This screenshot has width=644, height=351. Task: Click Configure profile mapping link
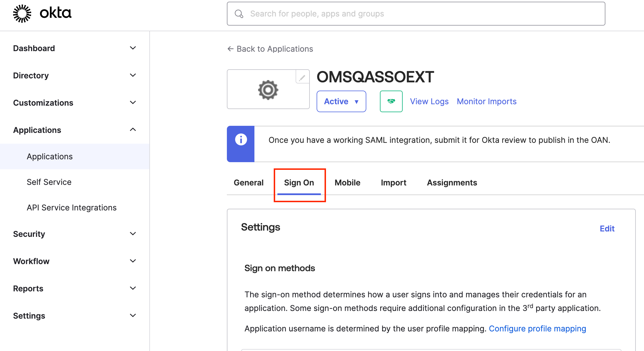[x=537, y=329]
